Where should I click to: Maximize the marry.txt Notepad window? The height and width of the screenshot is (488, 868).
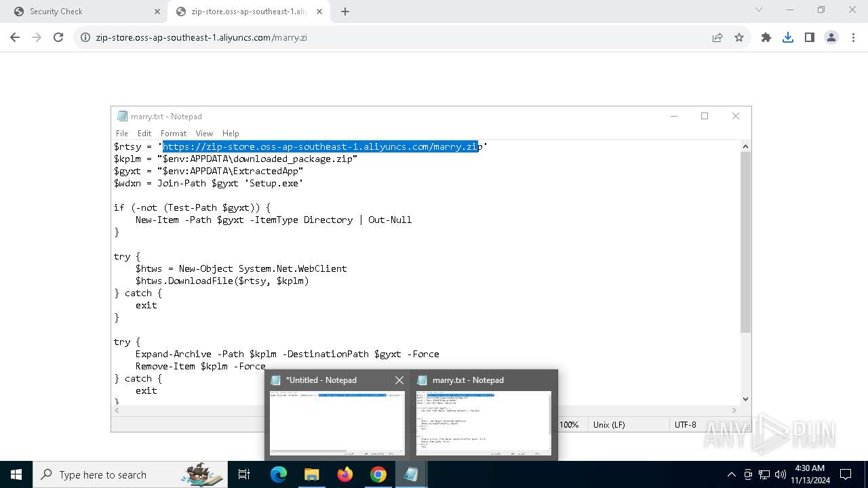pyautogui.click(x=705, y=116)
